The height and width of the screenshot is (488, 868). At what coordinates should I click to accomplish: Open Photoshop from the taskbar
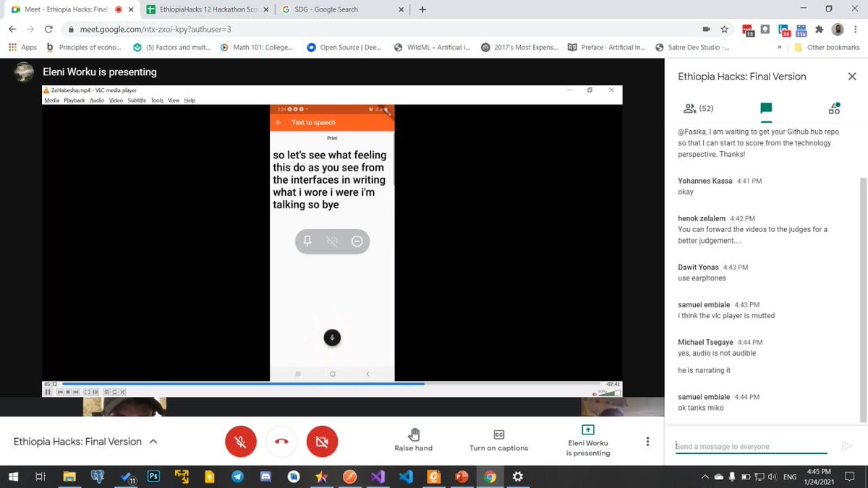(153, 476)
